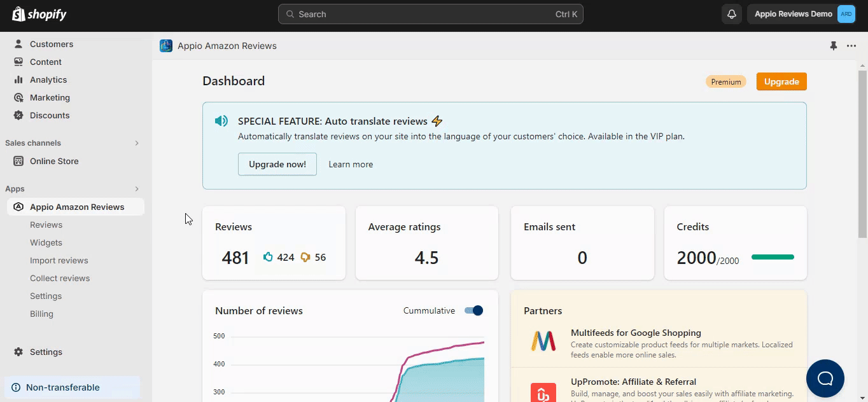The width and height of the screenshot is (868, 402).
Task: Click the 481 reviews count
Action: [x=235, y=258]
